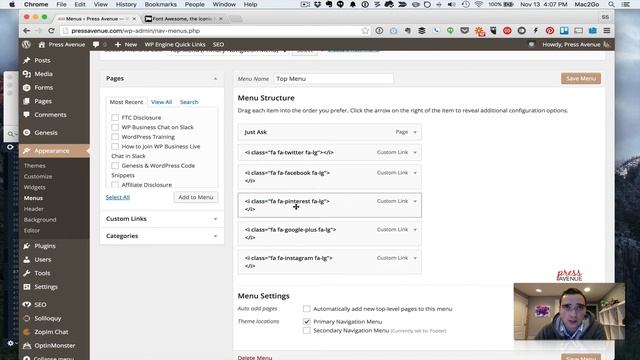Expand the fa-pinterest menu item arrow

(415, 201)
